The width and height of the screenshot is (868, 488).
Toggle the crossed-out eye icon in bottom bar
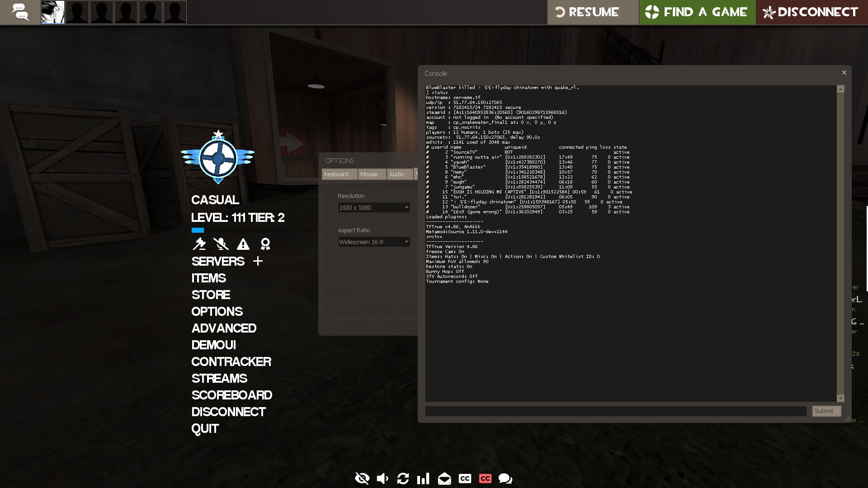362,478
